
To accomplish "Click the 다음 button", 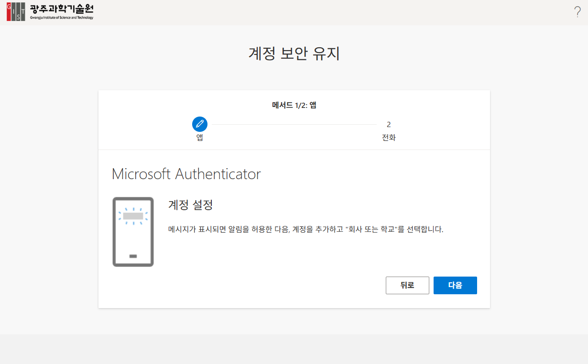I will tap(455, 285).
